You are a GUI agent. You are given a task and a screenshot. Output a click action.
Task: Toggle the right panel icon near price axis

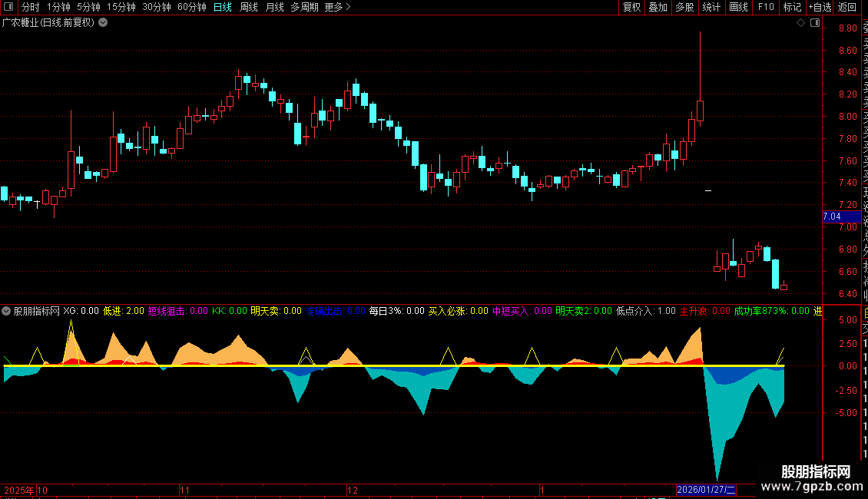[x=815, y=23]
